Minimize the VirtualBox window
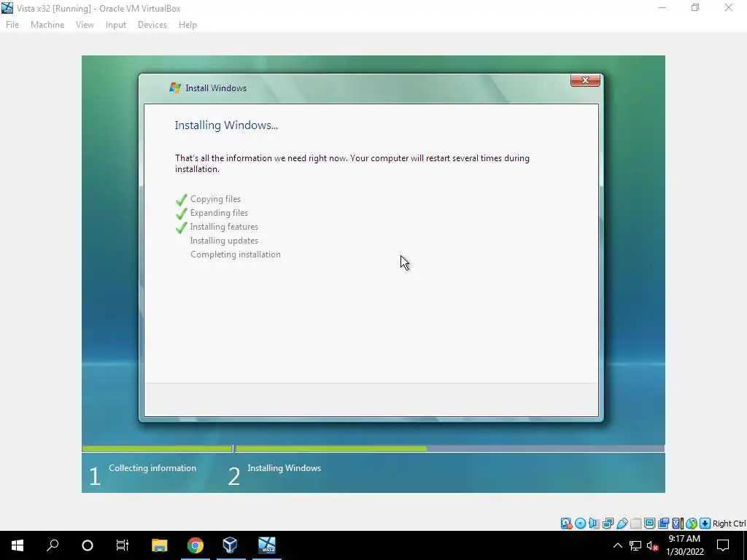Viewport: 747px width, 560px height. 662,8
